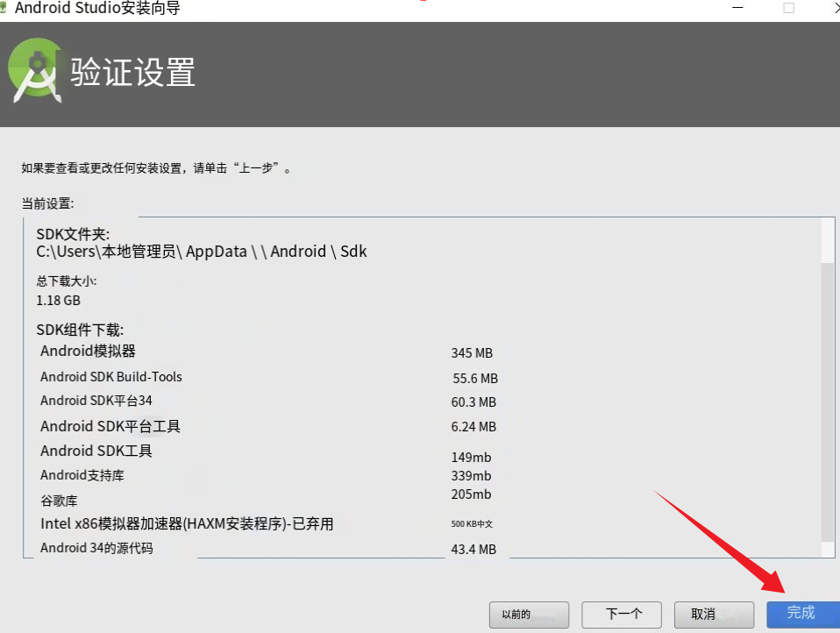Click the Android SDK平台工具 entry
The image size is (840, 633).
[x=110, y=426]
